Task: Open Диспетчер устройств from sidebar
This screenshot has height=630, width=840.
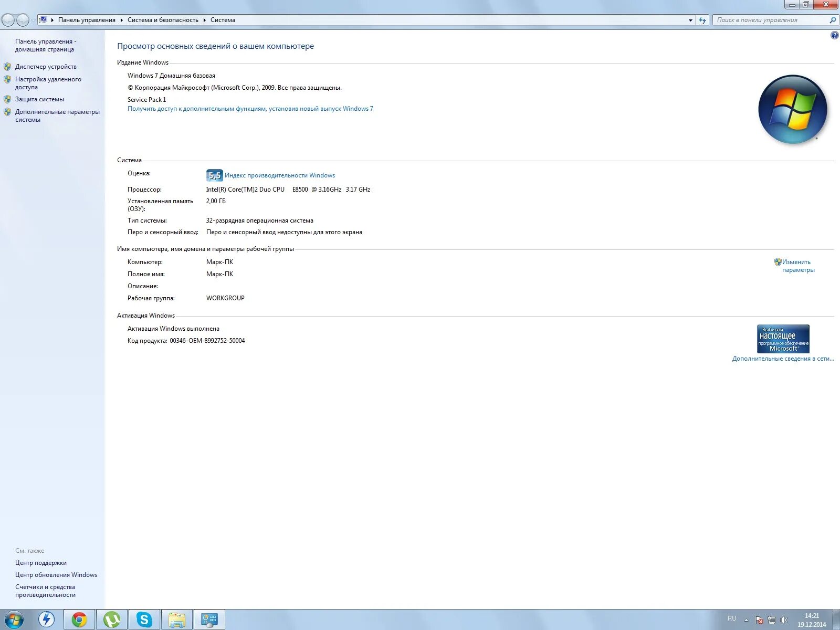Action: pyautogui.click(x=46, y=67)
